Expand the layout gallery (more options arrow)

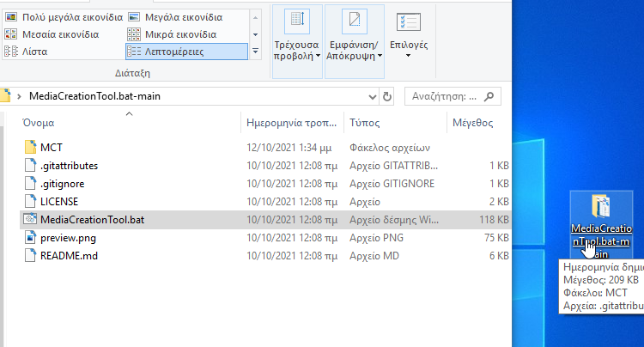[x=256, y=52]
